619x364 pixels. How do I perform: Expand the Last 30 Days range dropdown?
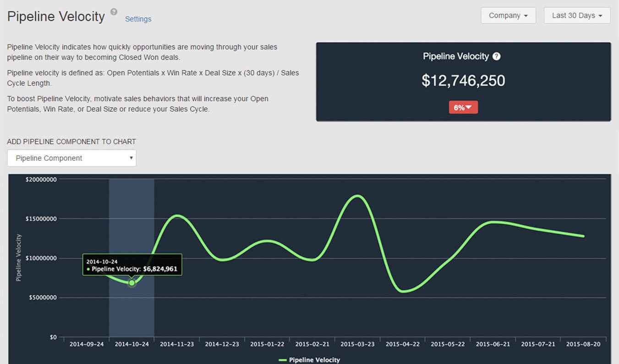tap(576, 16)
